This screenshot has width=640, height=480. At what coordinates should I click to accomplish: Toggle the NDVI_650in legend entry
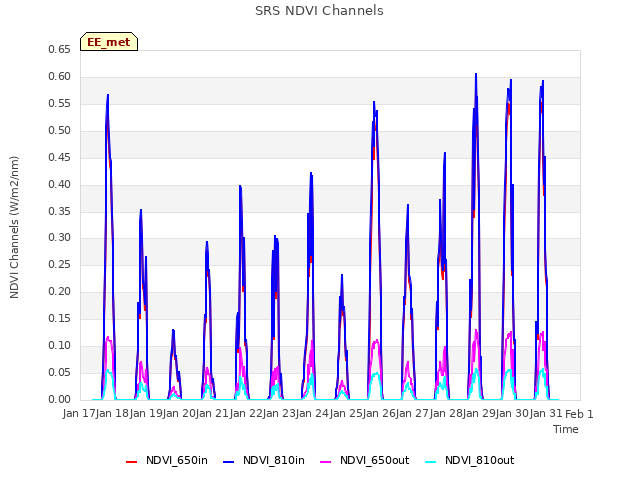[x=167, y=460]
